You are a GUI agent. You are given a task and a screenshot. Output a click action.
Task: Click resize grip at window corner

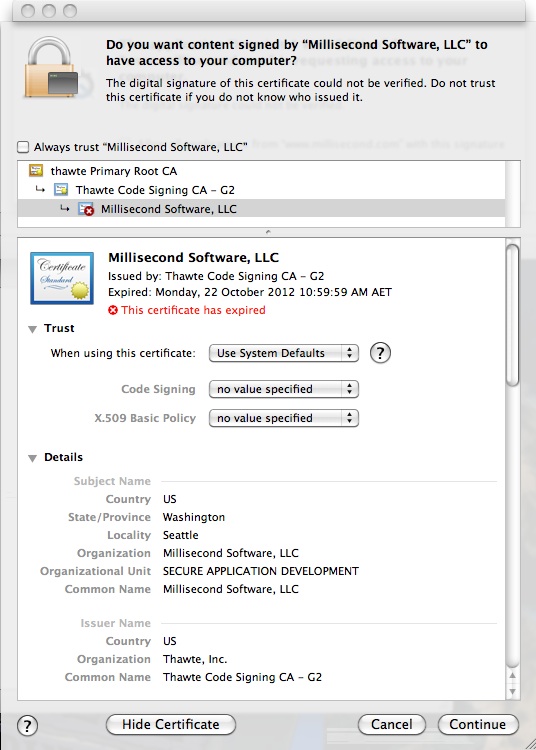pos(530,744)
